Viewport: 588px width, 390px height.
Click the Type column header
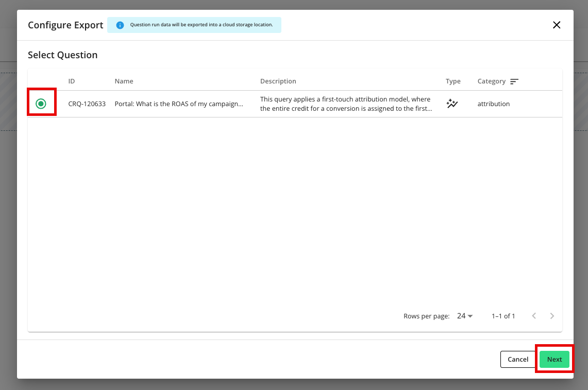pyautogui.click(x=453, y=81)
